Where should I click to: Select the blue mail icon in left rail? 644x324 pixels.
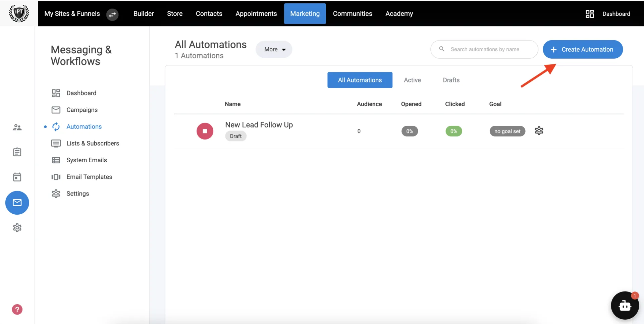coord(17,203)
